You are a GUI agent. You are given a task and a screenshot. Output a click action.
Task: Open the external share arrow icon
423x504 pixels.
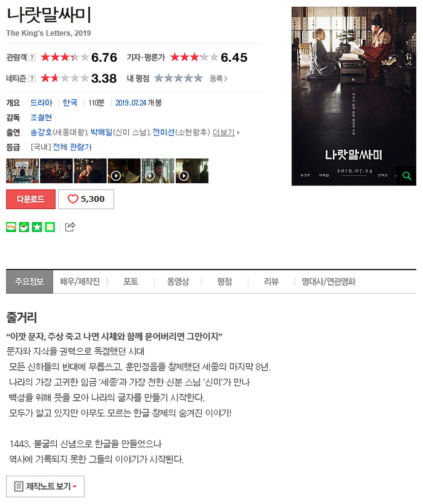(70, 227)
